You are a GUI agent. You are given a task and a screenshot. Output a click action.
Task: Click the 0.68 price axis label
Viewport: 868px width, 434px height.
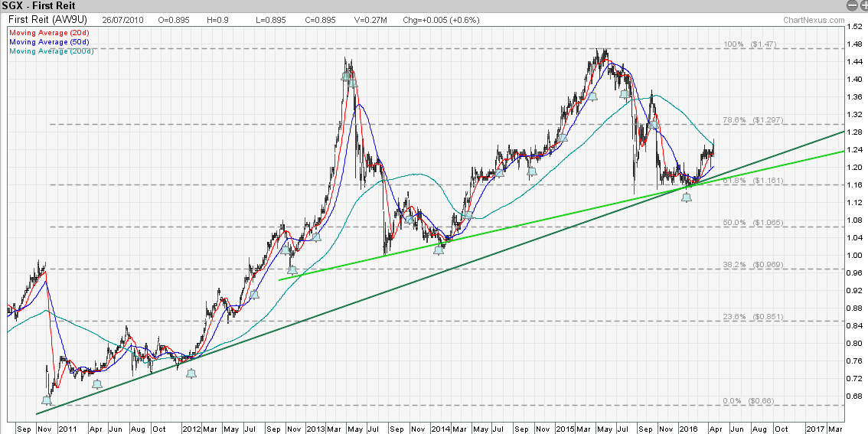point(855,396)
